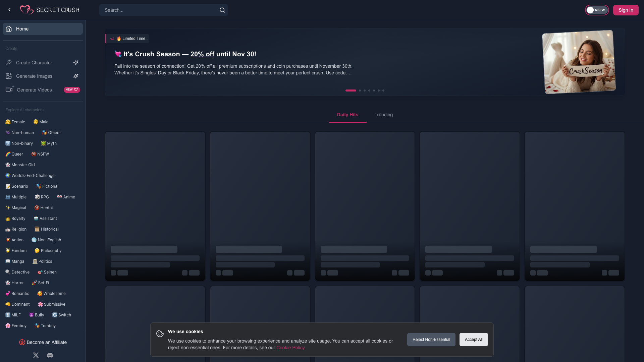This screenshot has height=362, width=644.
Task: Switch to the Trending tab
Action: [383, 115]
